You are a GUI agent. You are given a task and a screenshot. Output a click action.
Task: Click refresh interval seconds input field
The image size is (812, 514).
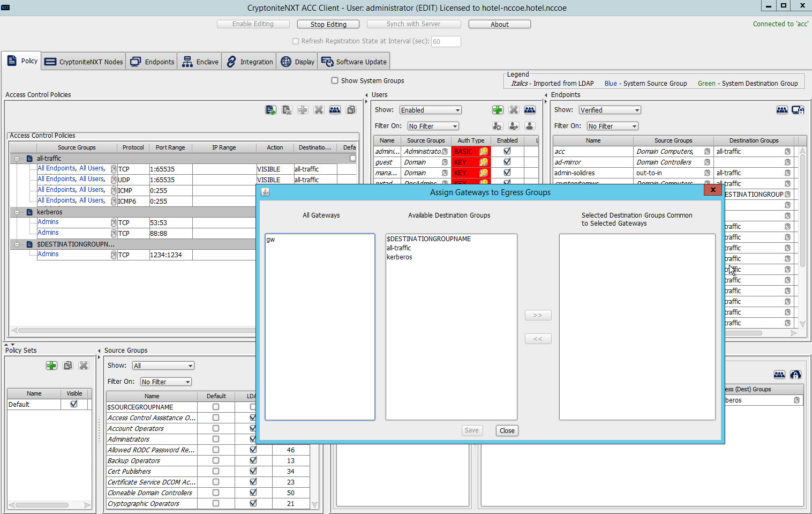pos(446,41)
